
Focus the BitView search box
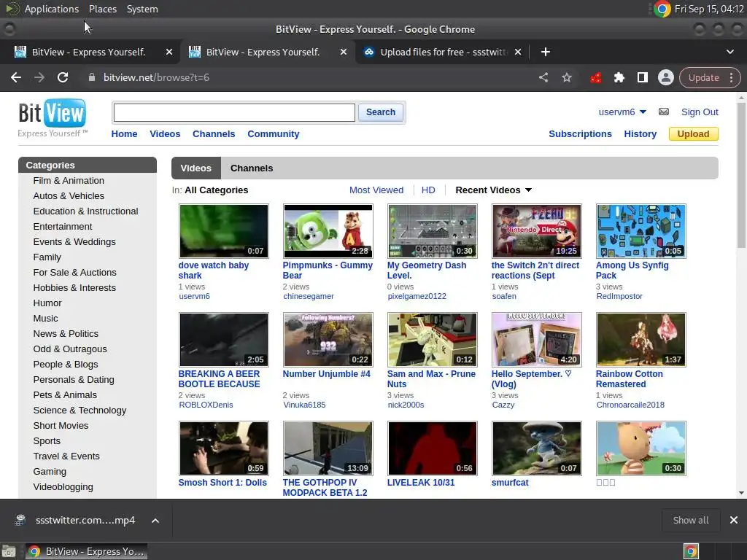234,112
